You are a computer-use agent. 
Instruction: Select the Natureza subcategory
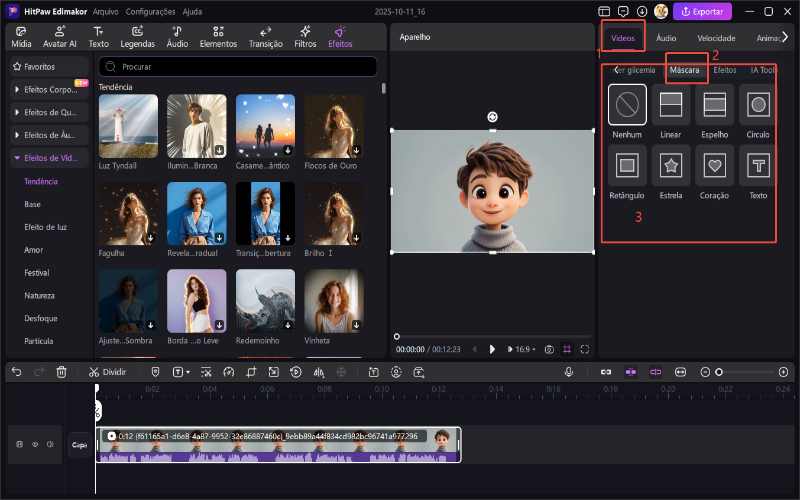coord(39,295)
